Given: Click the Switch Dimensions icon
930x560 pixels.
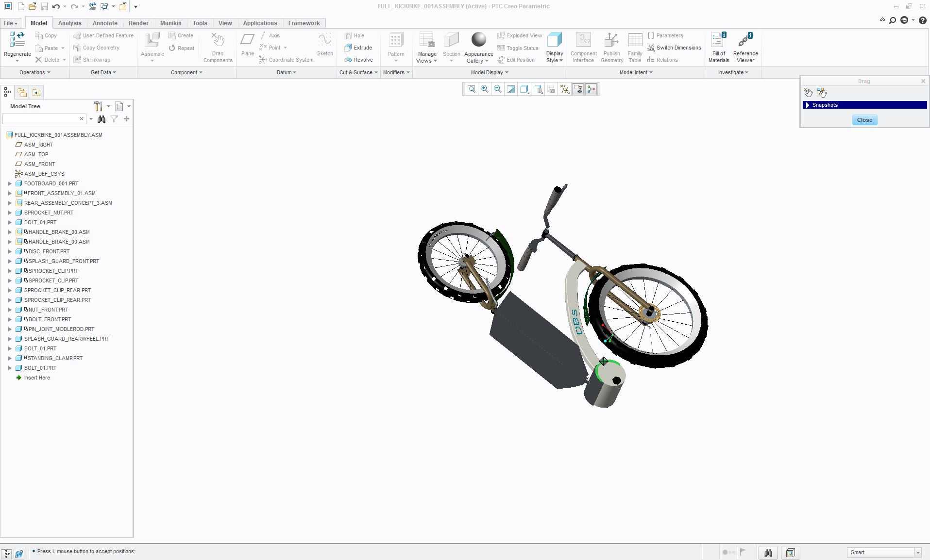Looking at the screenshot, I should point(651,48).
